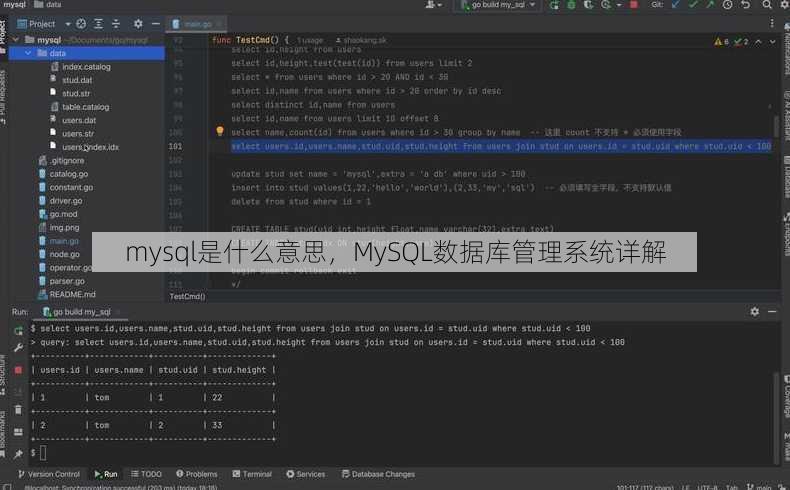Click the highlighted select join line 101
Image resolution: width=790 pixels, height=490 pixels.
coord(501,146)
